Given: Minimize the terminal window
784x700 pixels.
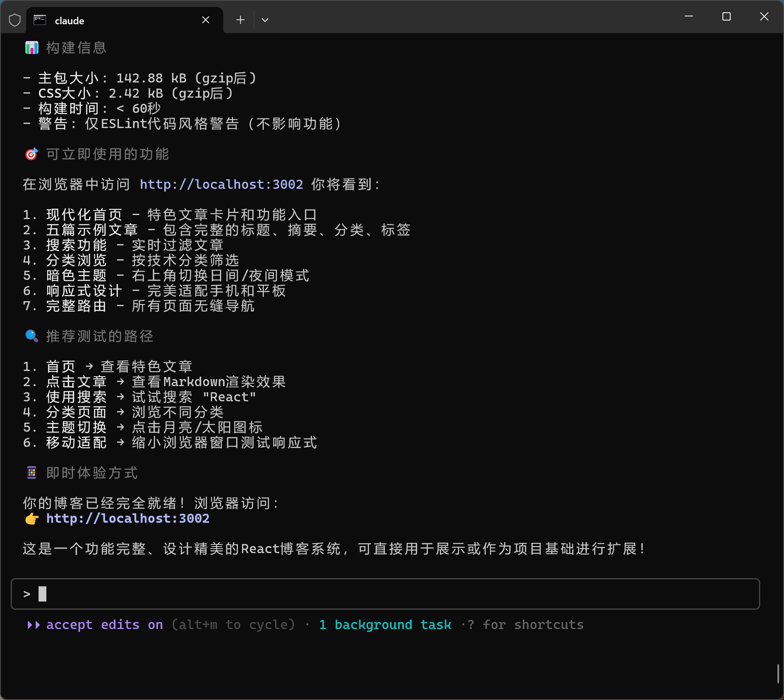Looking at the screenshot, I should tap(688, 16).
